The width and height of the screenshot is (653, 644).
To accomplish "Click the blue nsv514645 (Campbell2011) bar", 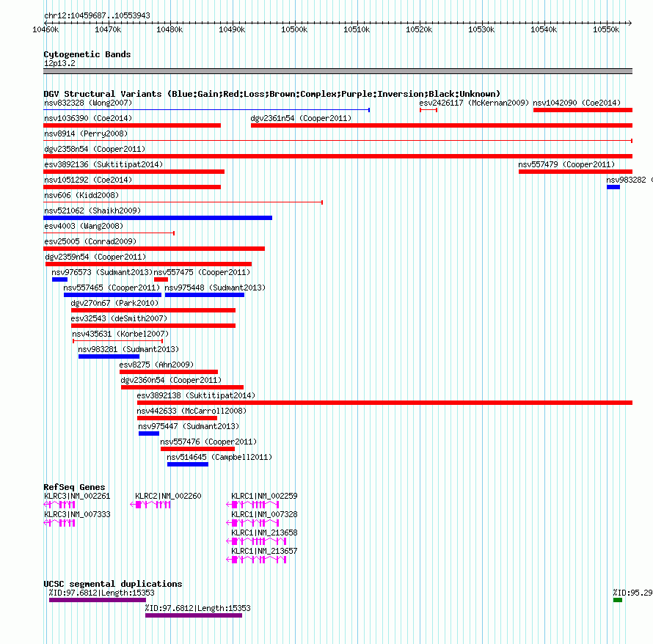I will pos(187,464).
